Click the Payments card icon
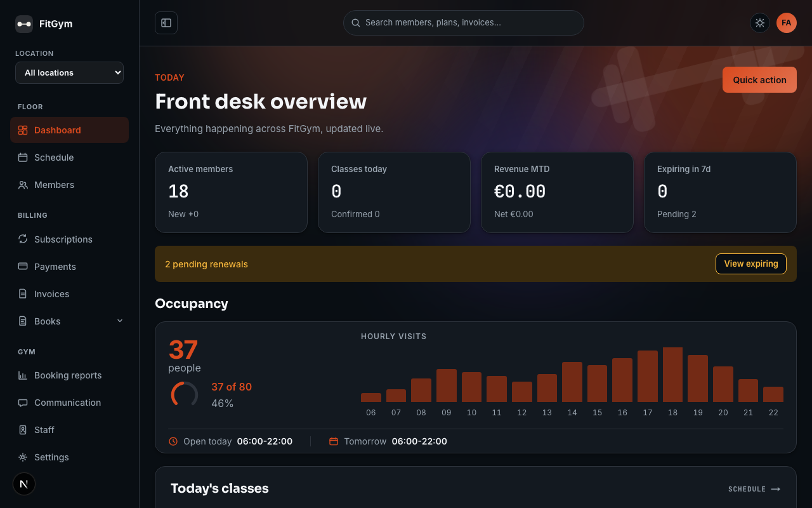Screen dimensions: 812x508 coord(23,267)
